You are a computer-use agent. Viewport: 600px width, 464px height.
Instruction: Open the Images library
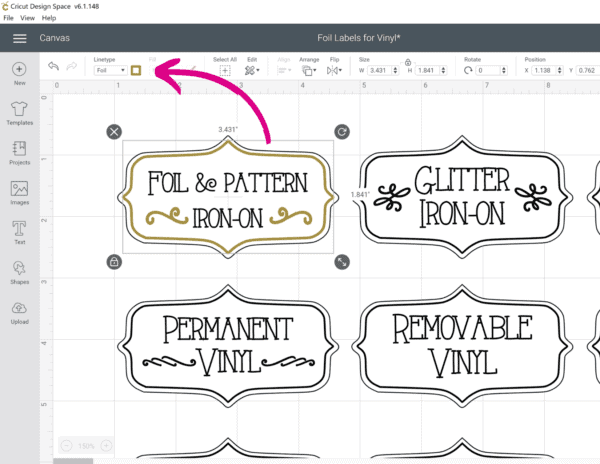19,192
